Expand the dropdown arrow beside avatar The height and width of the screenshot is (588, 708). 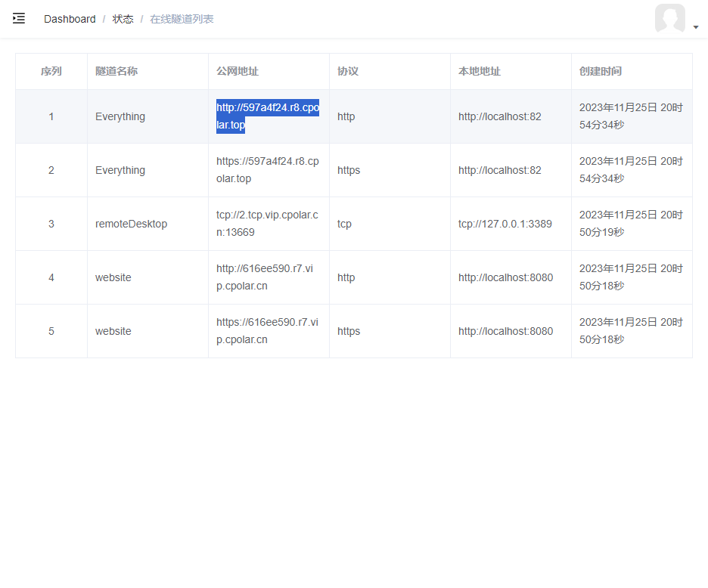696,27
